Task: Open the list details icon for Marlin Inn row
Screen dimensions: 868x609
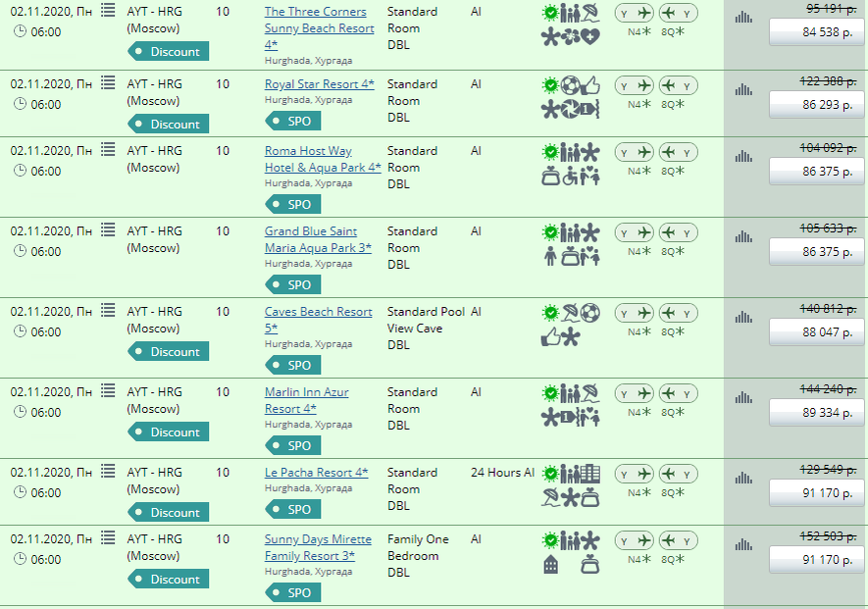Action: coord(108,390)
